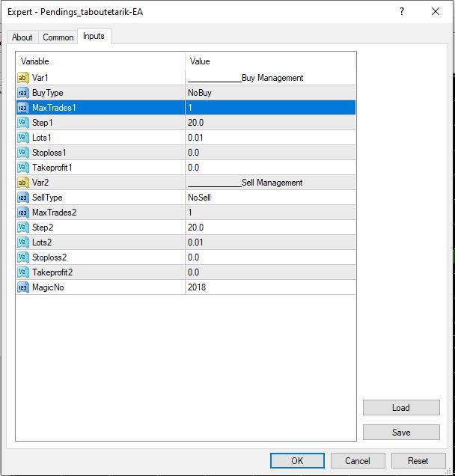Click the Reset button
Screen dimensions: 455x476
coord(418,461)
